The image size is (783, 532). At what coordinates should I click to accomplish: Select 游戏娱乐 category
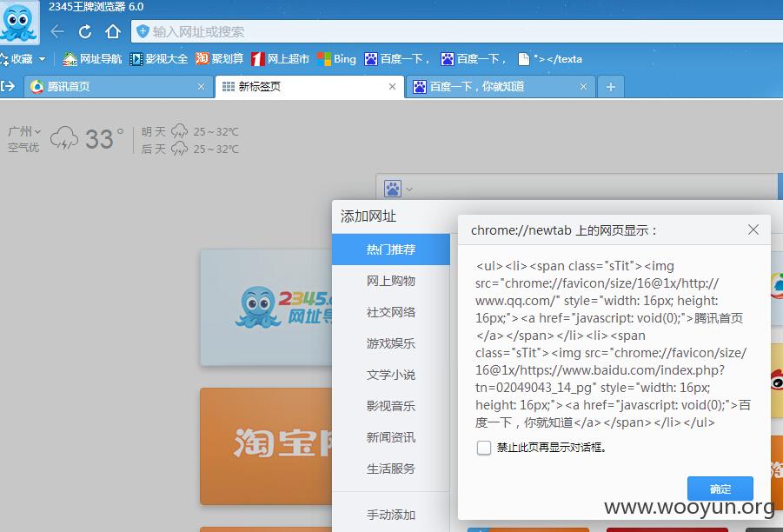click(x=390, y=343)
